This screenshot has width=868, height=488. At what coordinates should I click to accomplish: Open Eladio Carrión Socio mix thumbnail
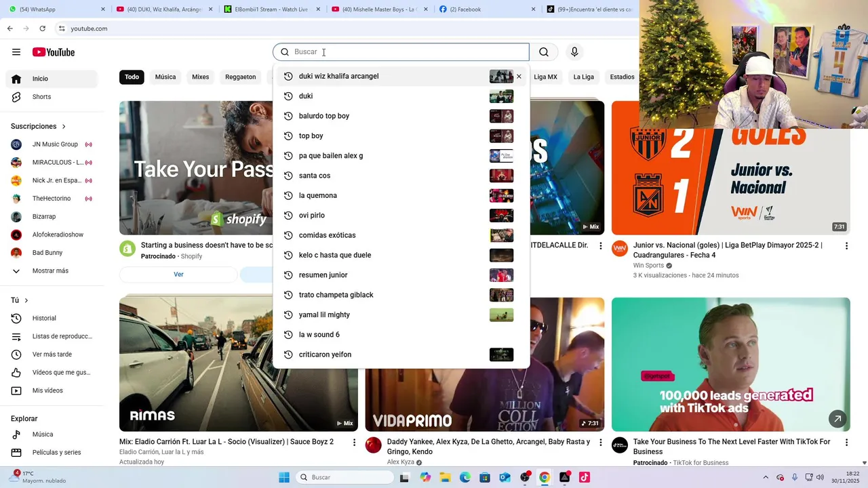239,365
